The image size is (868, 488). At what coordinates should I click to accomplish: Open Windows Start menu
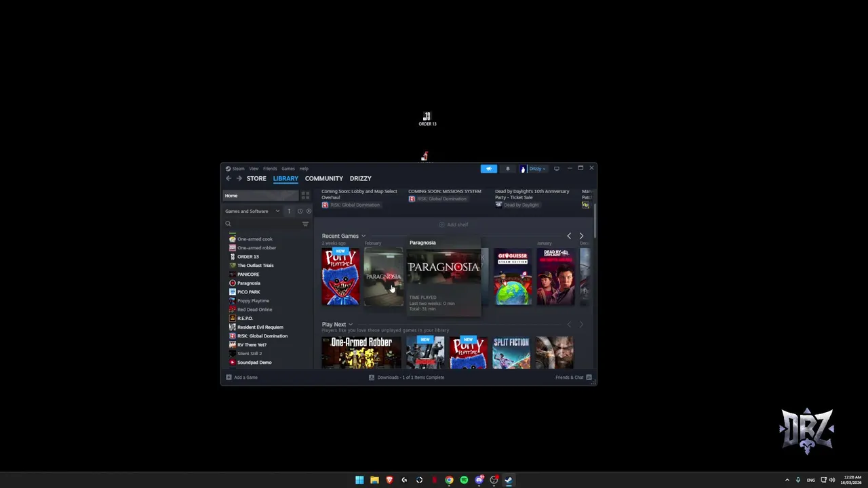(x=359, y=480)
